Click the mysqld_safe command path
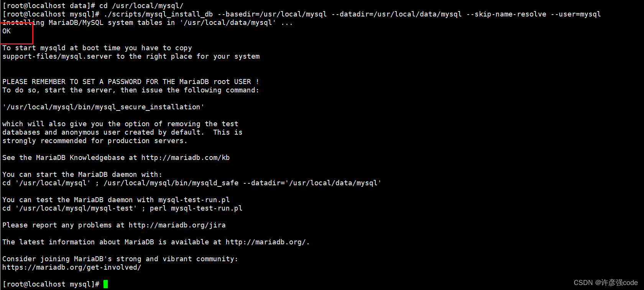The image size is (644, 290). (171, 183)
